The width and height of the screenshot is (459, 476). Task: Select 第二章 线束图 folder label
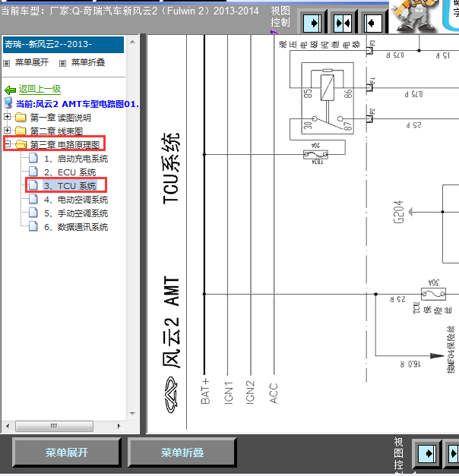(56, 131)
